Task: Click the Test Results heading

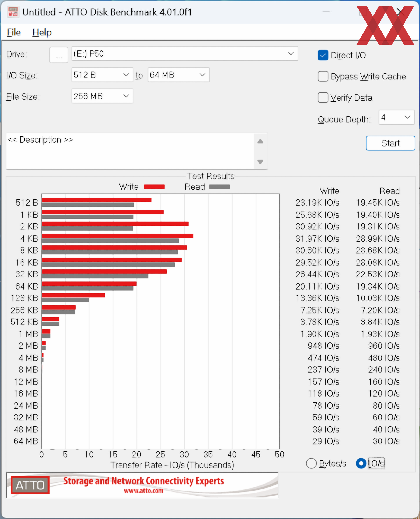Action: pyautogui.click(x=211, y=176)
